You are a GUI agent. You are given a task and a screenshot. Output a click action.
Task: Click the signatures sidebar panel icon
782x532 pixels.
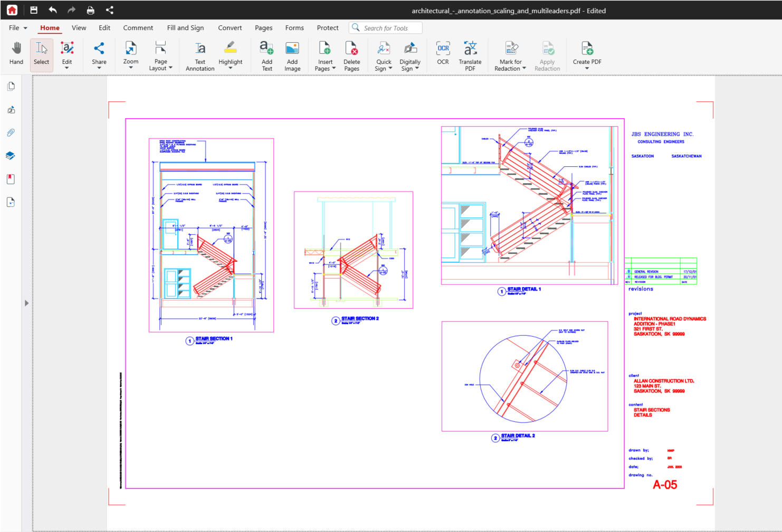tap(11, 109)
